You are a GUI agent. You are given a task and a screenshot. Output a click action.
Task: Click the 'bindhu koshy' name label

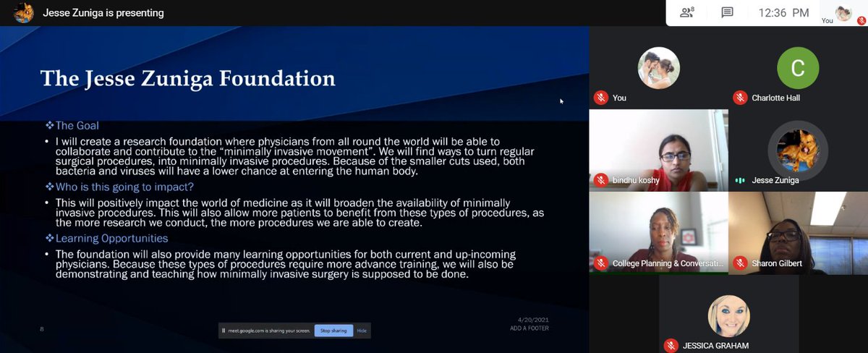coord(634,181)
